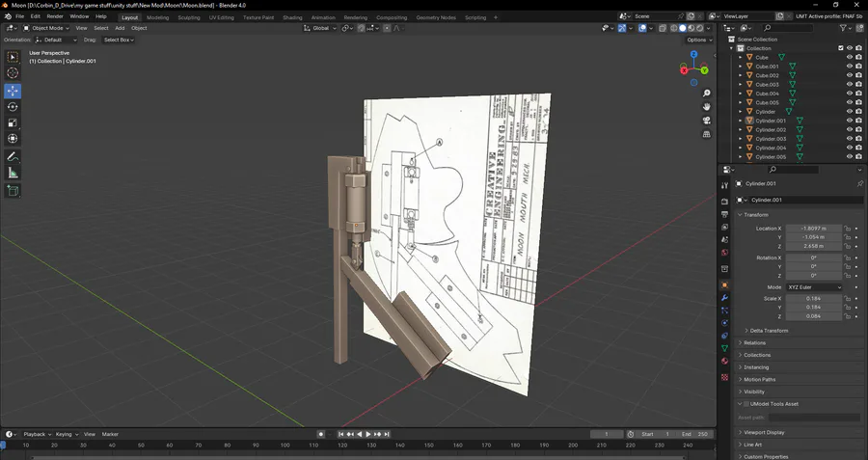Click the Options button in viewport header
The image size is (868, 460).
click(699, 40)
